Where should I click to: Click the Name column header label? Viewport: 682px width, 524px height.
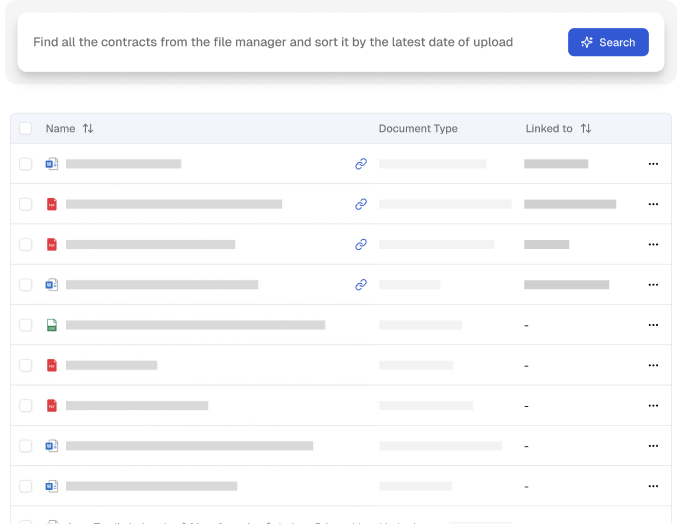coord(60,128)
